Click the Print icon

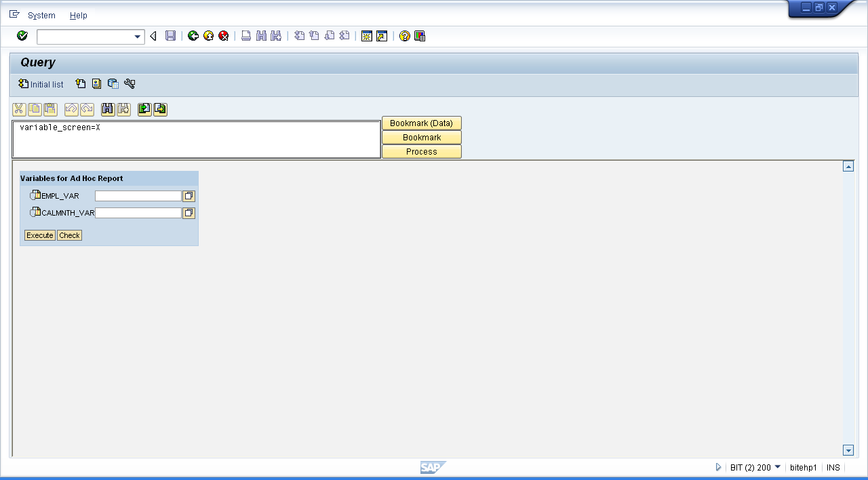pos(247,36)
